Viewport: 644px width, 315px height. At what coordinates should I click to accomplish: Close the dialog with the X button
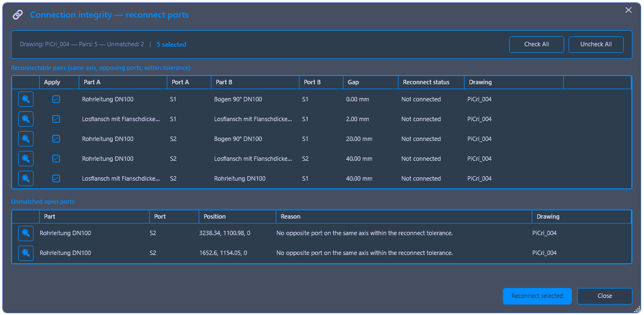pos(629,10)
